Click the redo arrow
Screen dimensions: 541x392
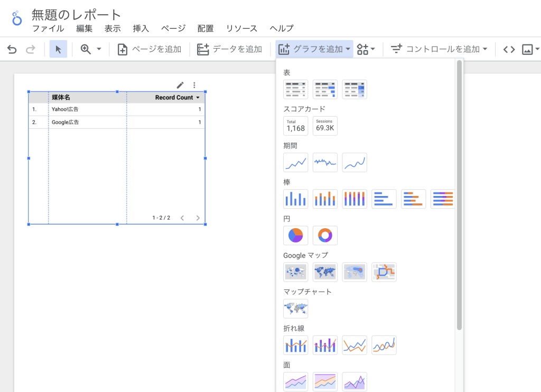point(31,49)
